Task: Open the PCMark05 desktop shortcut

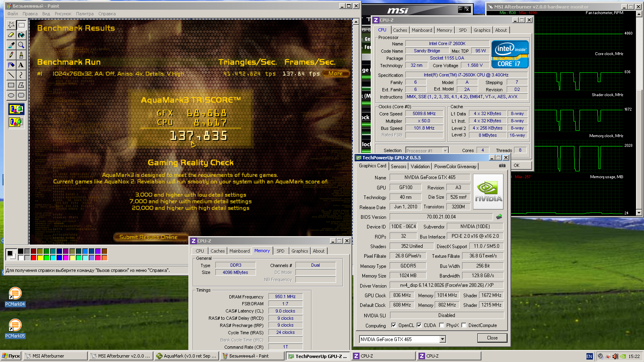Action: click(x=15, y=329)
